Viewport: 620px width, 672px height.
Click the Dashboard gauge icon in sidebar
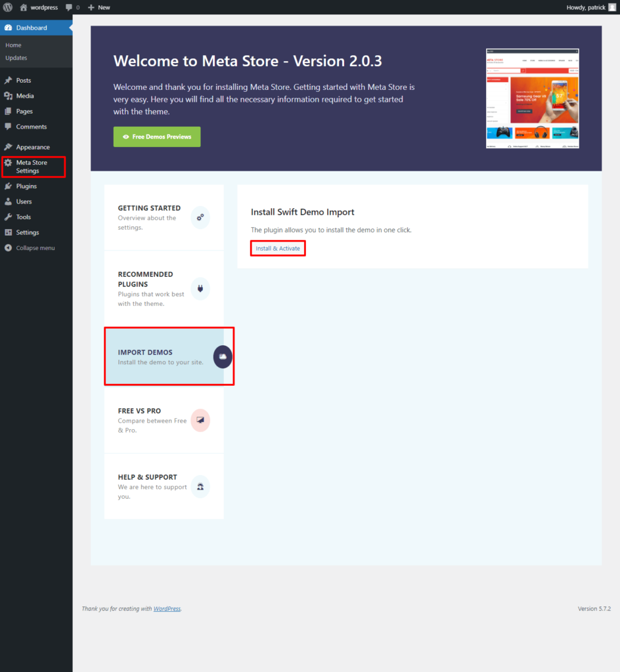[x=8, y=28]
